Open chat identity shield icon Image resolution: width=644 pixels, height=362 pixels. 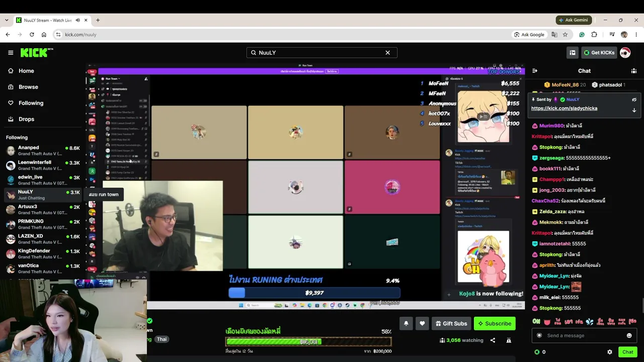click(539, 335)
